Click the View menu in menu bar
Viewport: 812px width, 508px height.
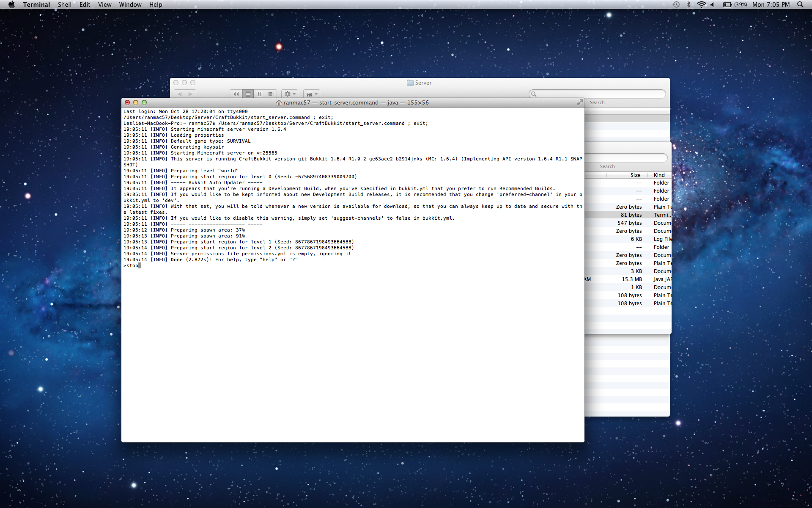pos(104,5)
